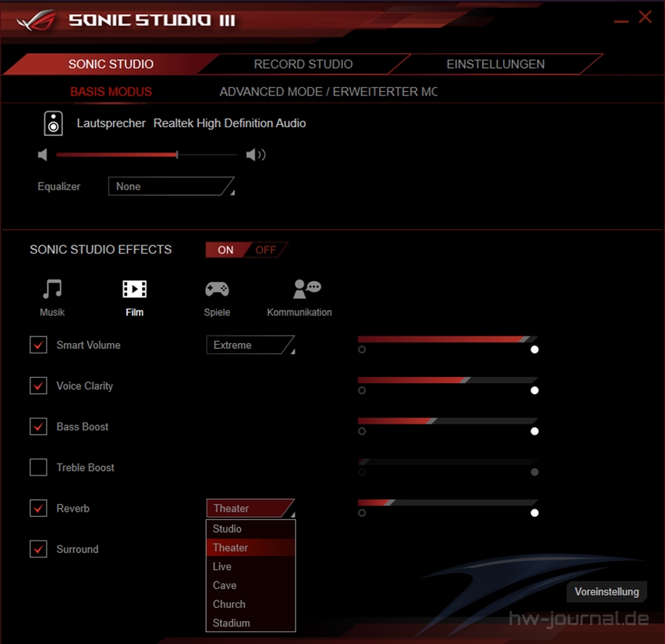Click the Lautsprecher speaker device icon
Viewport: 665px width, 644px height.
pos(53,123)
